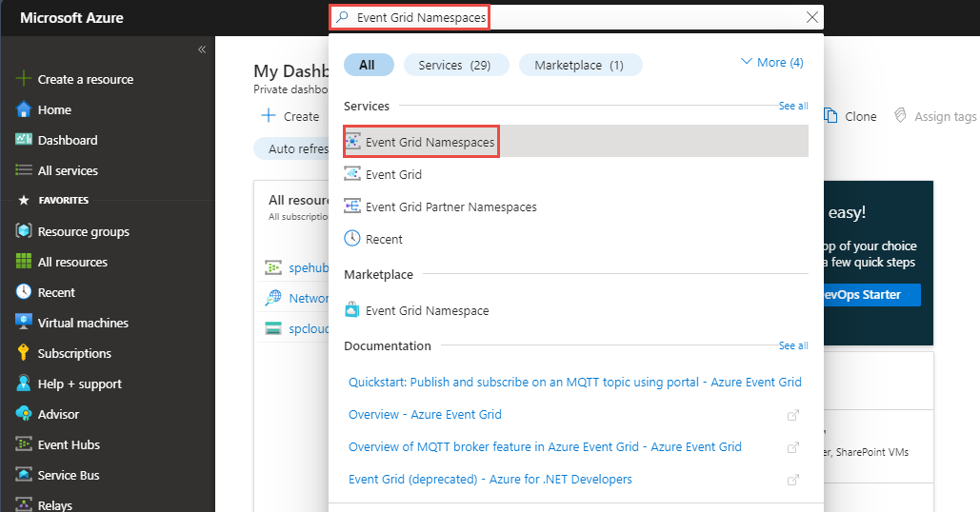
Task: Open the Advisor cloud icon
Action: coord(24,413)
